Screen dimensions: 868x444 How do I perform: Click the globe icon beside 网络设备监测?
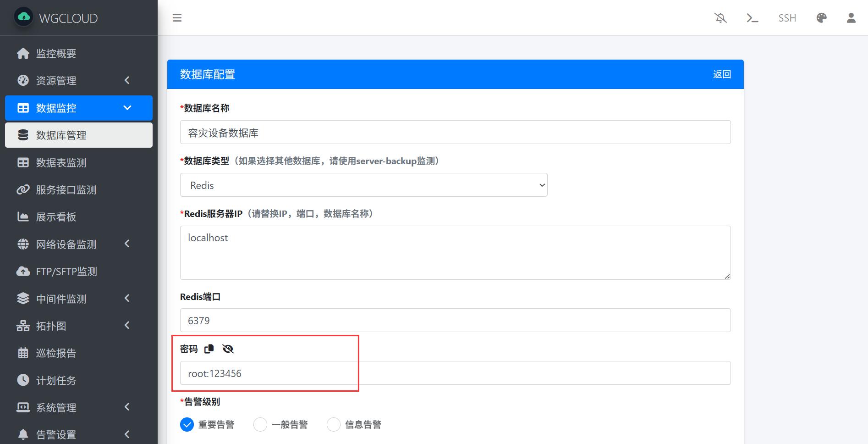pos(23,244)
